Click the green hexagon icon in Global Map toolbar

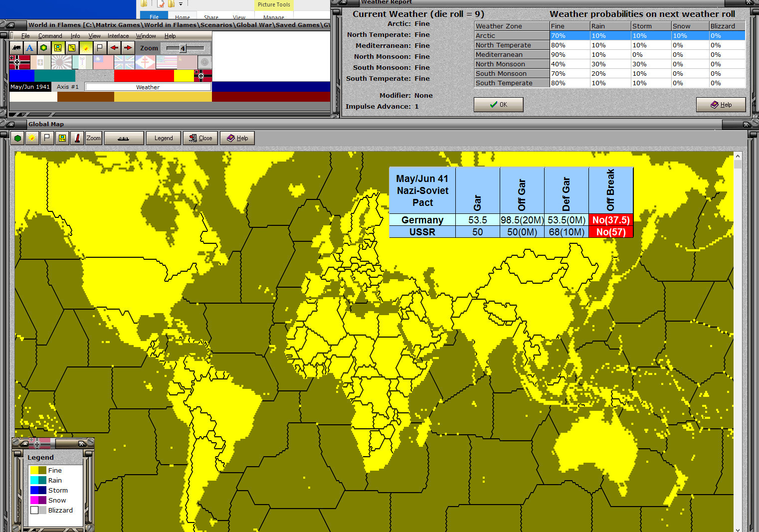click(18, 138)
